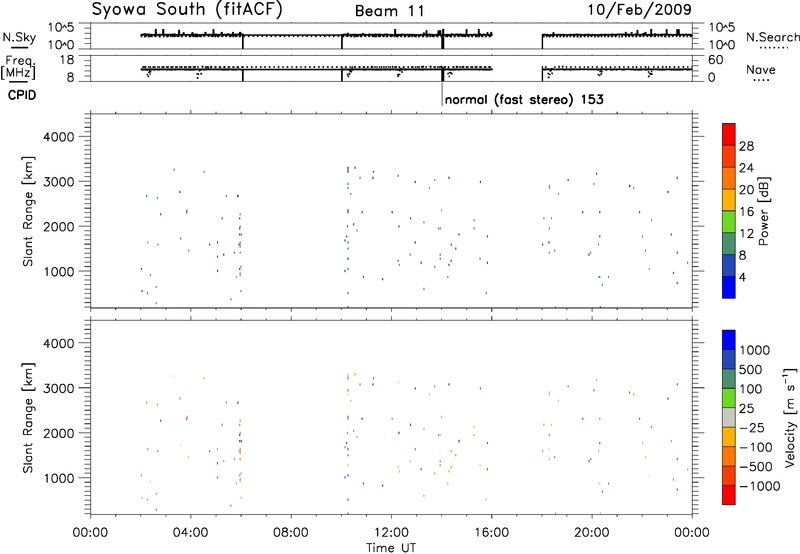The image size is (800, 554).
Task: Click the green 12-16 dB Power swatch
Action: coord(729,222)
